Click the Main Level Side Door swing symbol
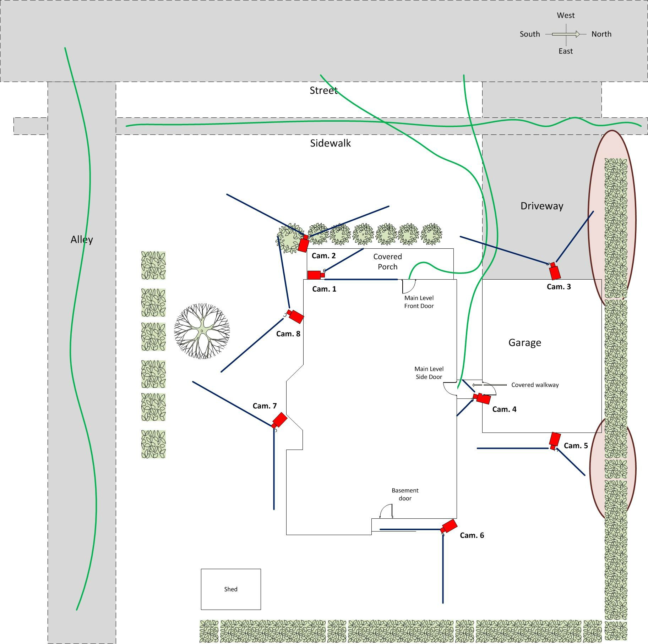This screenshot has width=648, height=644. (x=450, y=389)
